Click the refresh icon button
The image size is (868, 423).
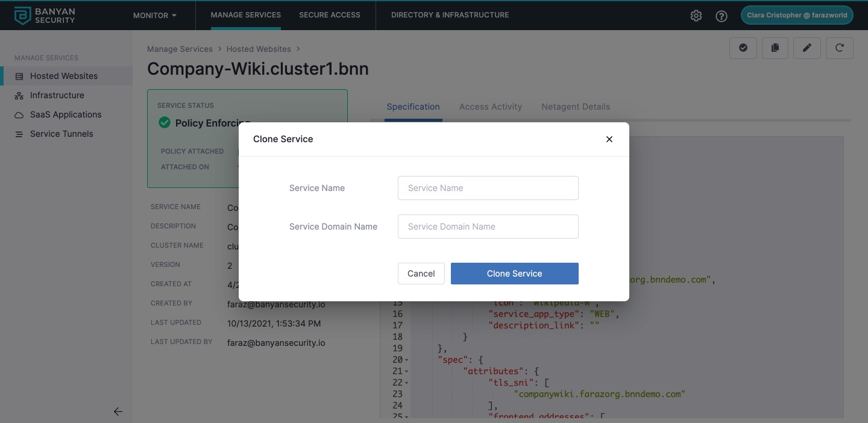[x=839, y=48]
